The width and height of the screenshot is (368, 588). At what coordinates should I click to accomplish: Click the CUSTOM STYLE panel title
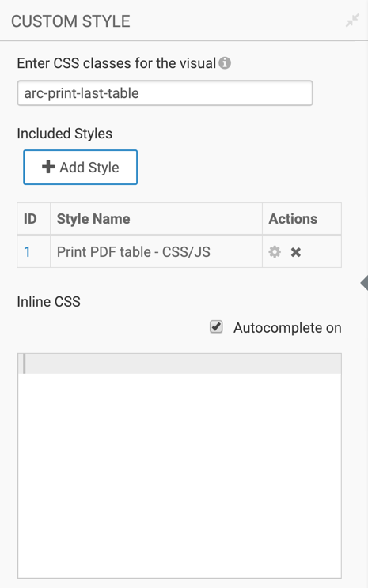coord(70,21)
